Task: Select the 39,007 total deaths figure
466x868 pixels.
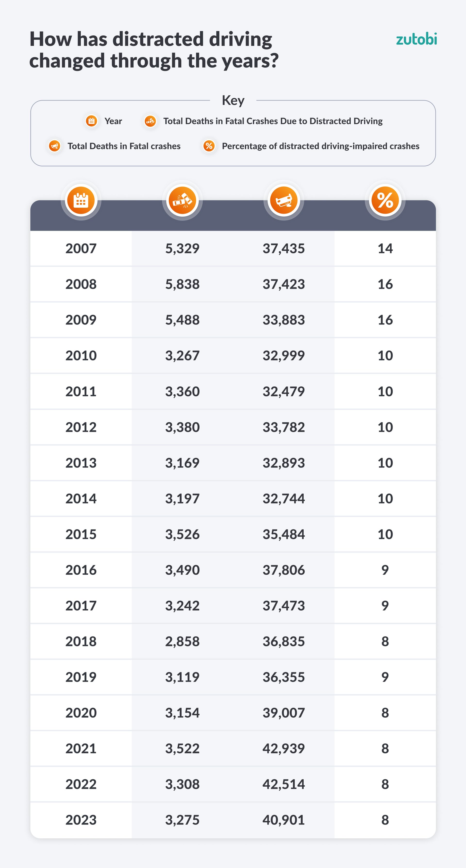Action: tap(284, 713)
